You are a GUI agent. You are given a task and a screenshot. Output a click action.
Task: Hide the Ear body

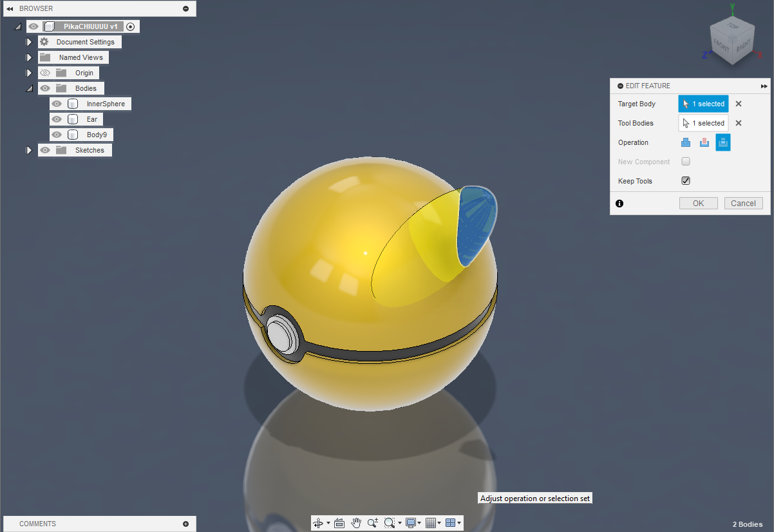point(57,119)
